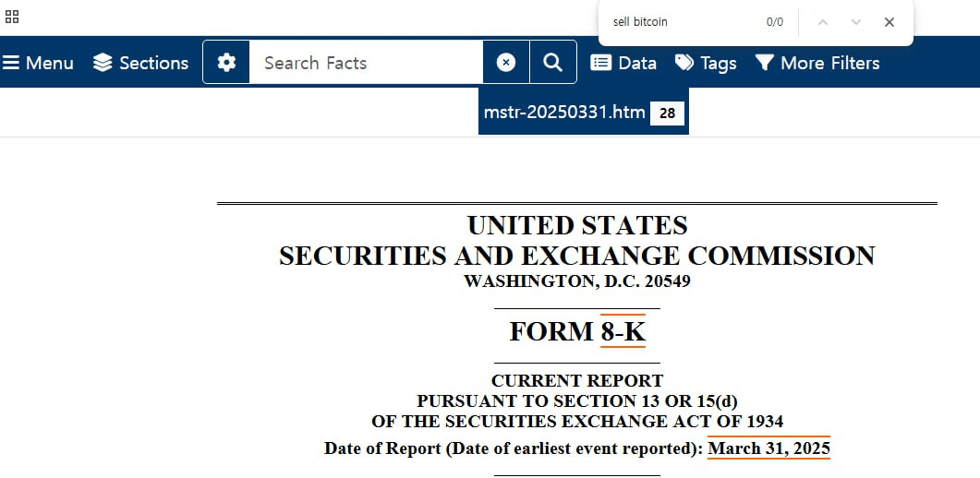980x478 pixels.
Task: Open the Sections panel
Action: pyautogui.click(x=140, y=63)
